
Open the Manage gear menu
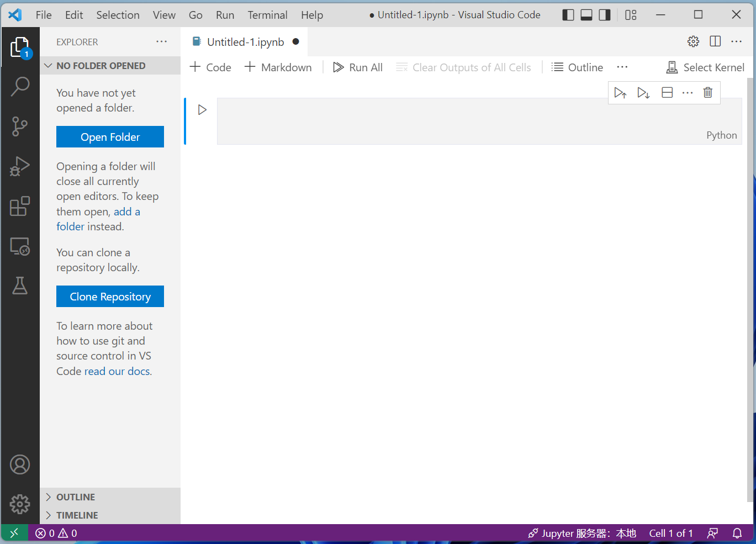(x=20, y=504)
